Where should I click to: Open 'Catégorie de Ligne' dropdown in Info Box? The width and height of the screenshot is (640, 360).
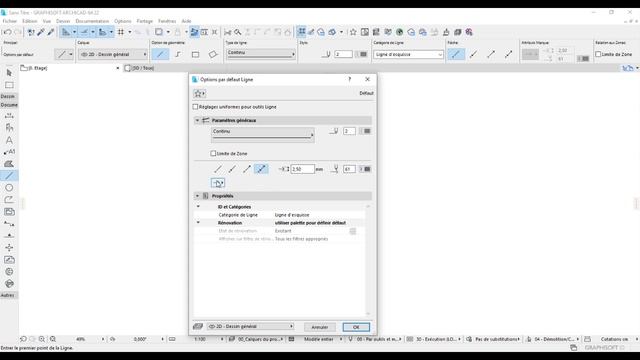(x=408, y=54)
